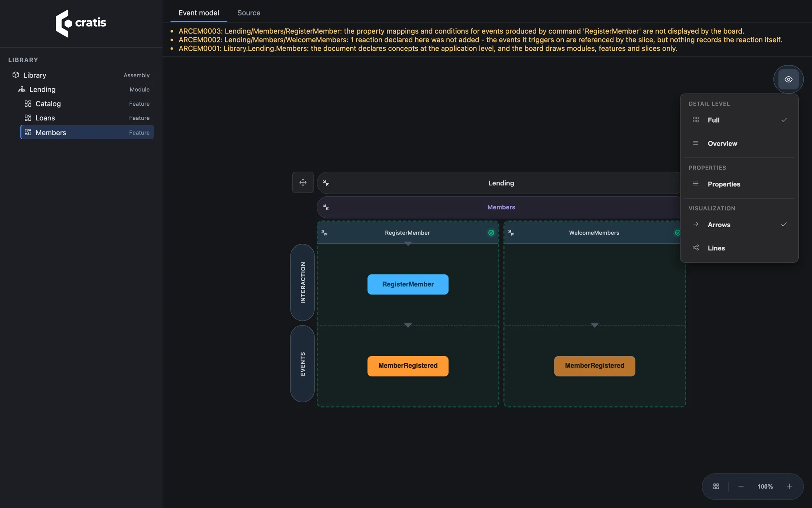This screenshot has width=812, height=508.
Task: Click the Catalog feature grid icon
Action: point(28,103)
